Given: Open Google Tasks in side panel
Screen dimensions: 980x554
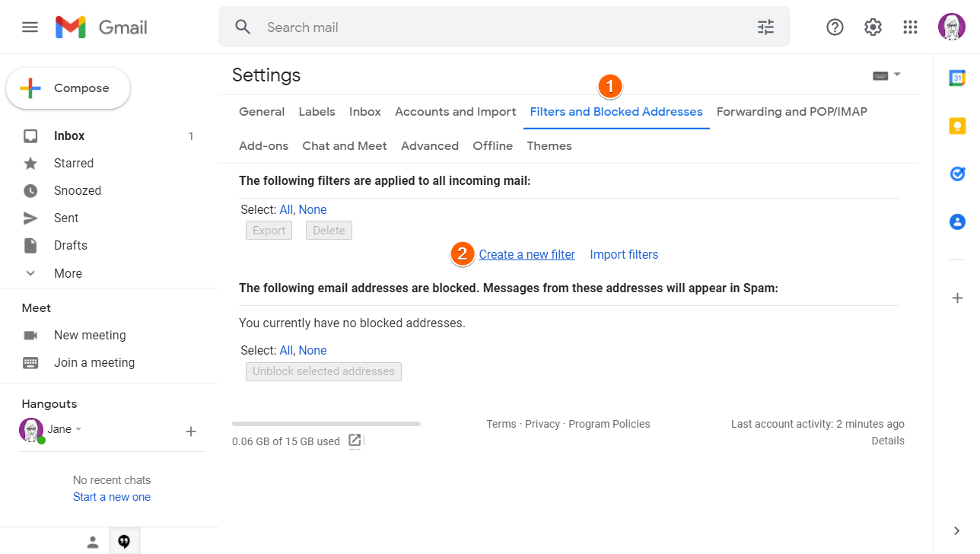Looking at the screenshot, I should [x=957, y=174].
